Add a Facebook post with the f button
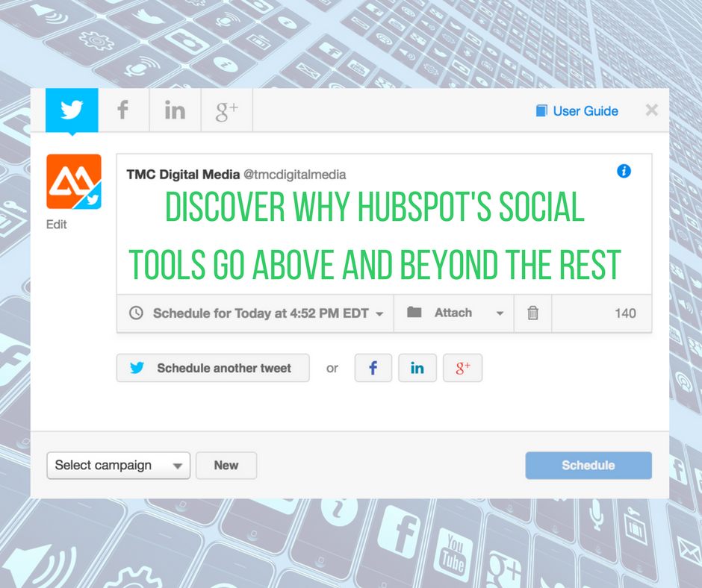702x588 pixels. coord(373,368)
